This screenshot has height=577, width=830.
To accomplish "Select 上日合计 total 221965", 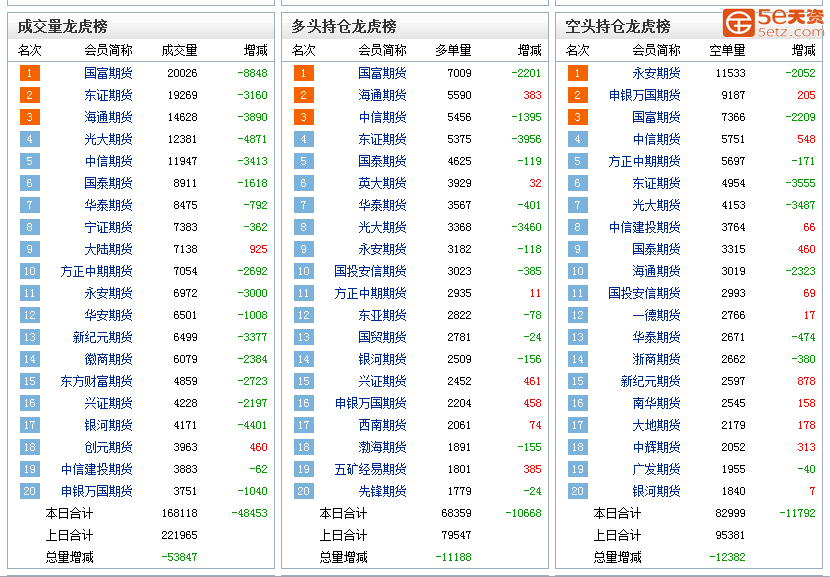I will [179, 535].
